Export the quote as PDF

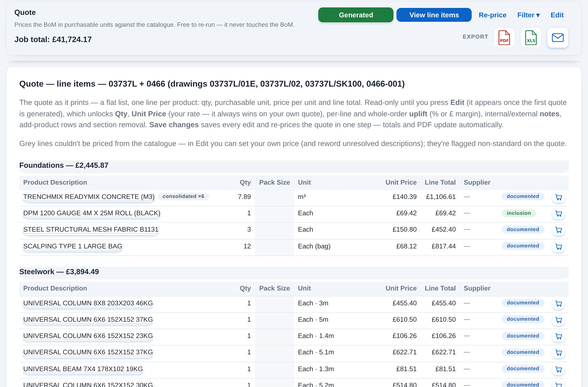pyautogui.click(x=504, y=38)
